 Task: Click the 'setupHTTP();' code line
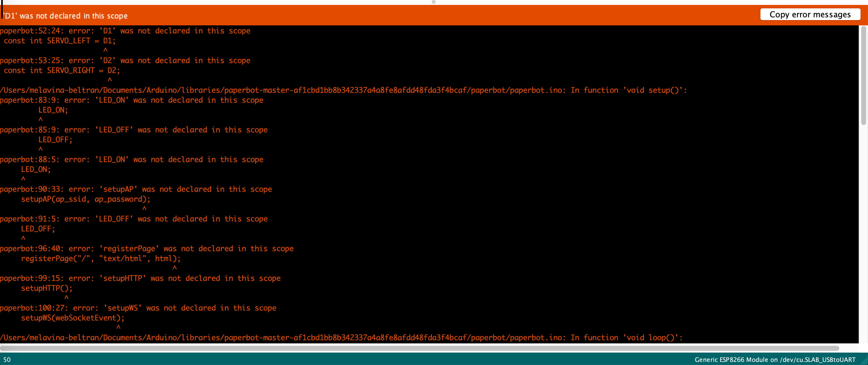(46, 288)
